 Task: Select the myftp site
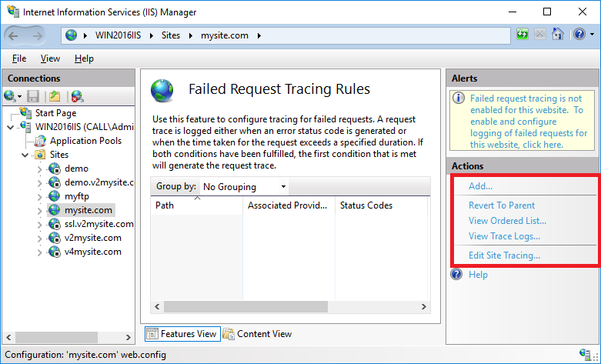tap(77, 196)
